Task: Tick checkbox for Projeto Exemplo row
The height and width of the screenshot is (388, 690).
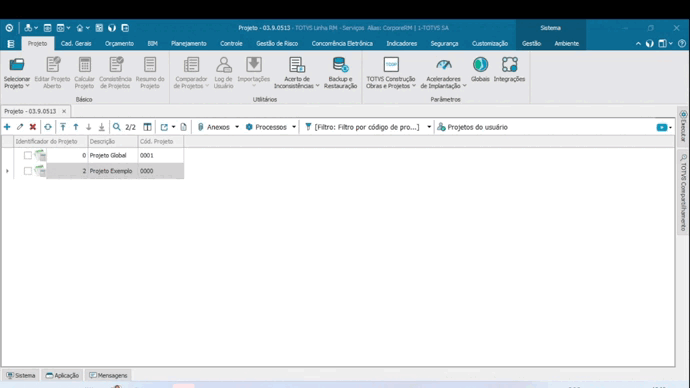Action: click(28, 171)
